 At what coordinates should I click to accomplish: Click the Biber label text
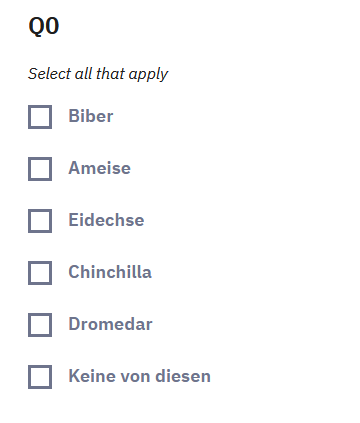click(x=91, y=116)
